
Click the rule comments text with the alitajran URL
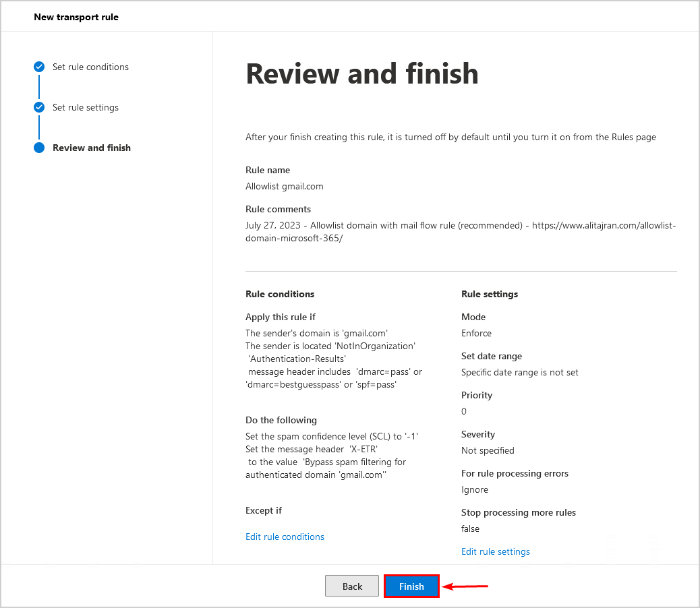[x=461, y=232]
